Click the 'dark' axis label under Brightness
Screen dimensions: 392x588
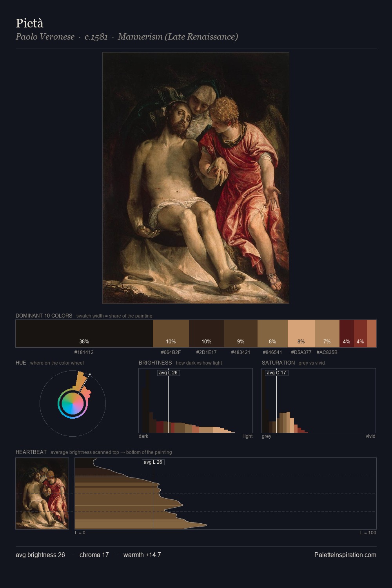click(143, 436)
